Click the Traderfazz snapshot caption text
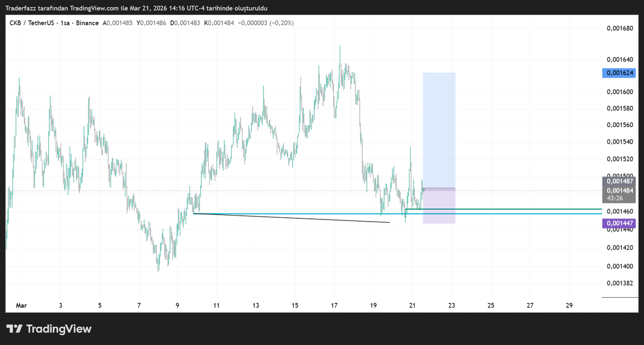Image resolution: width=644 pixels, height=345 pixels. coord(136,8)
